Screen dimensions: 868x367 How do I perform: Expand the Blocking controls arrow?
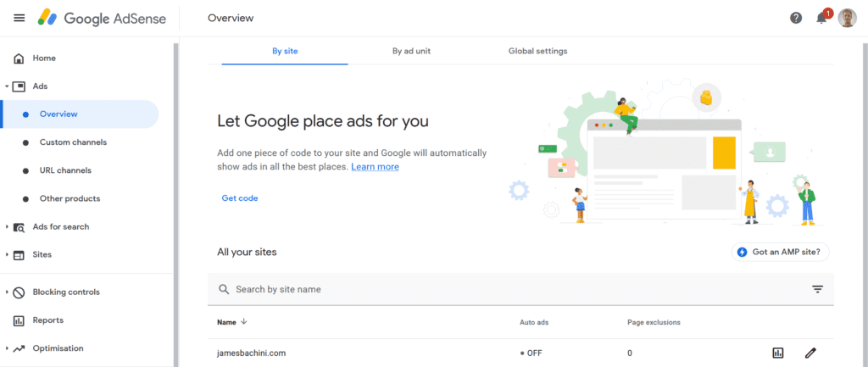click(x=6, y=292)
